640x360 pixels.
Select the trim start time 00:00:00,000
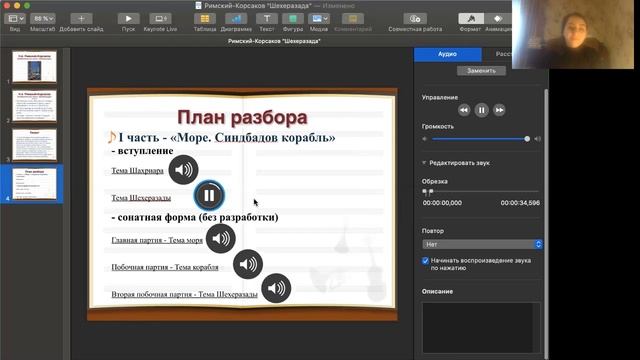click(x=442, y=203)
